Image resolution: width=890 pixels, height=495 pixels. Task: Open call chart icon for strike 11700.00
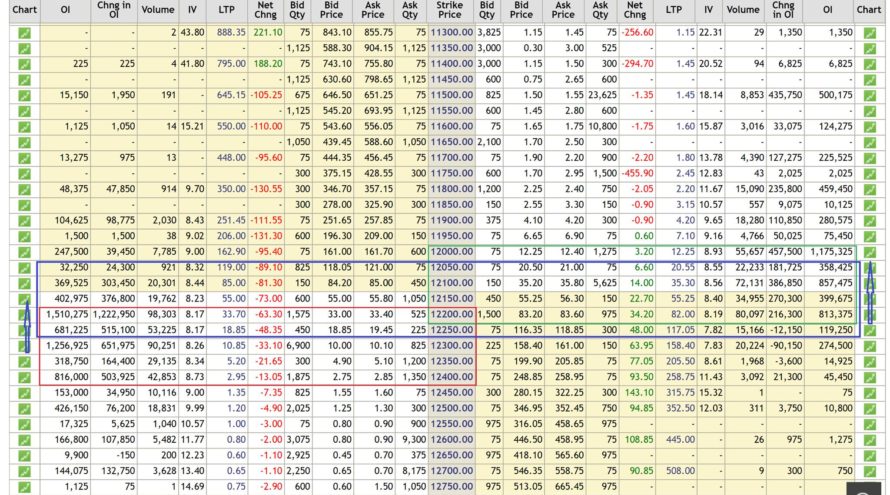[x=24, y=158]
